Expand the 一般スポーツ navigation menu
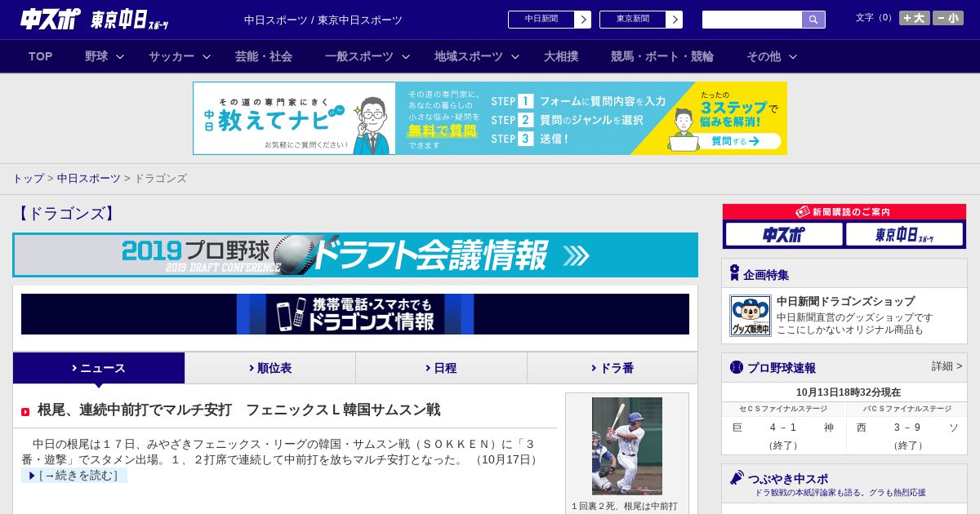This screenshot has height=514, width=980. [x=367, y=56]
